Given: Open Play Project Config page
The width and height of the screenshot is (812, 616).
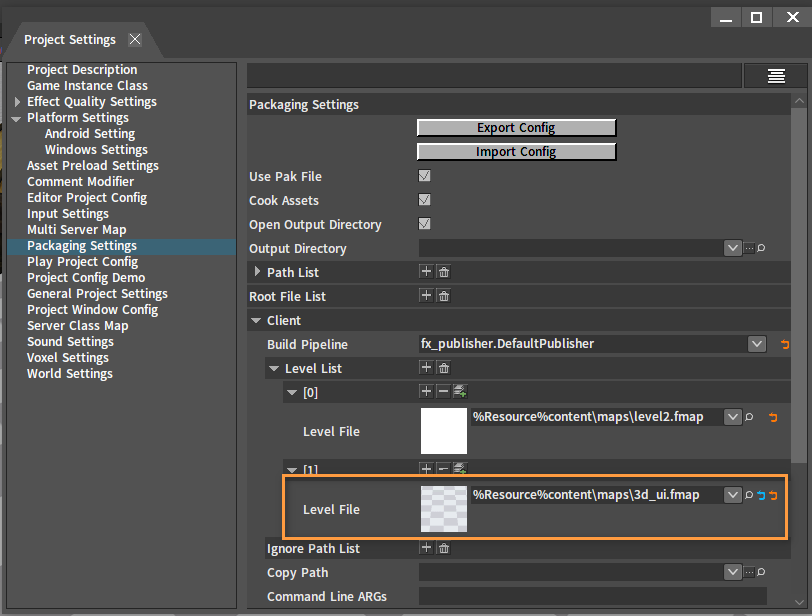Looking at the screenshot, I should (x=82, y=261).
